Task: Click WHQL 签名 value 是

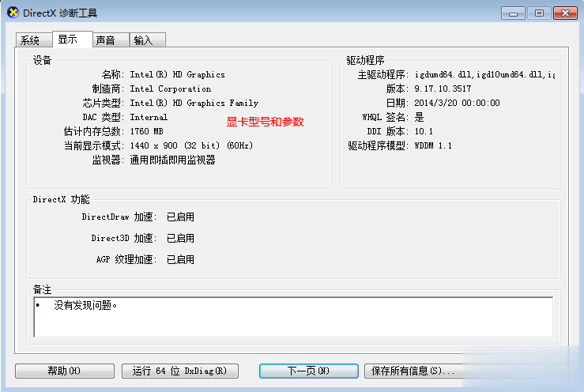Action: 419,117
